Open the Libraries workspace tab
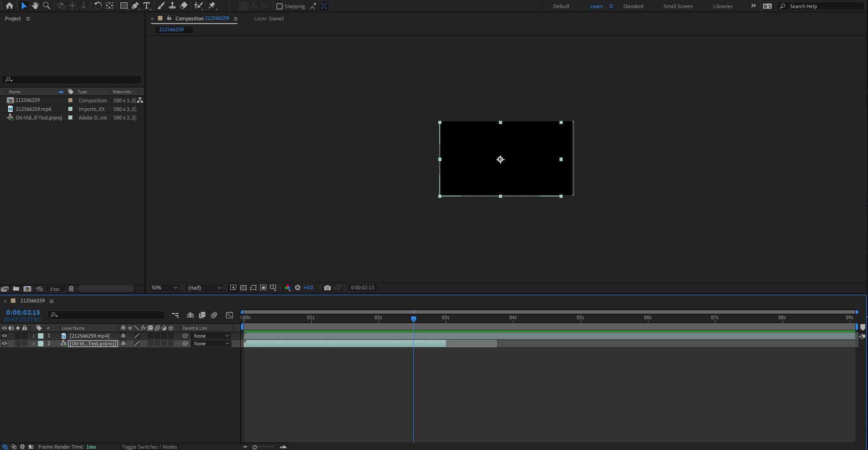 click(722, 6)
